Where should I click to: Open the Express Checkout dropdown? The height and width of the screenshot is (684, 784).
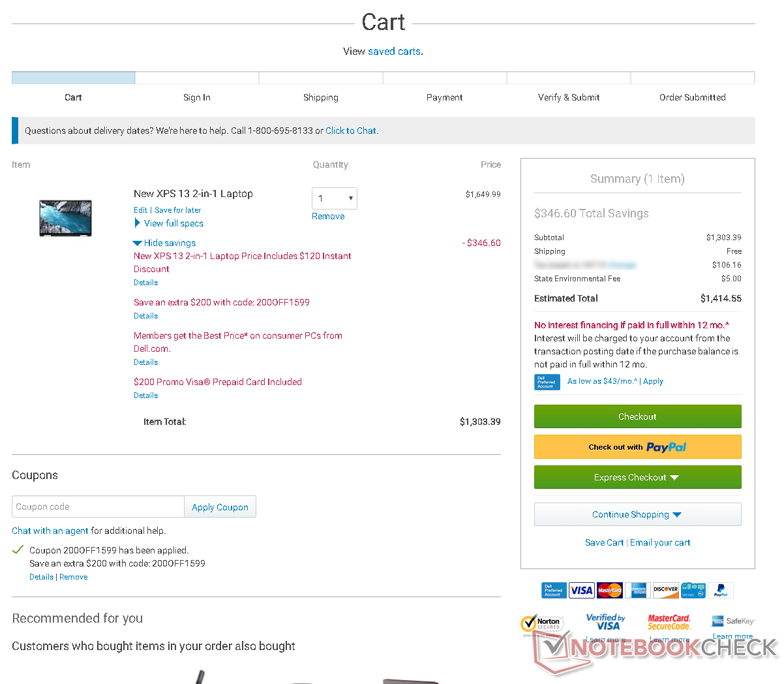coord(637,477)
